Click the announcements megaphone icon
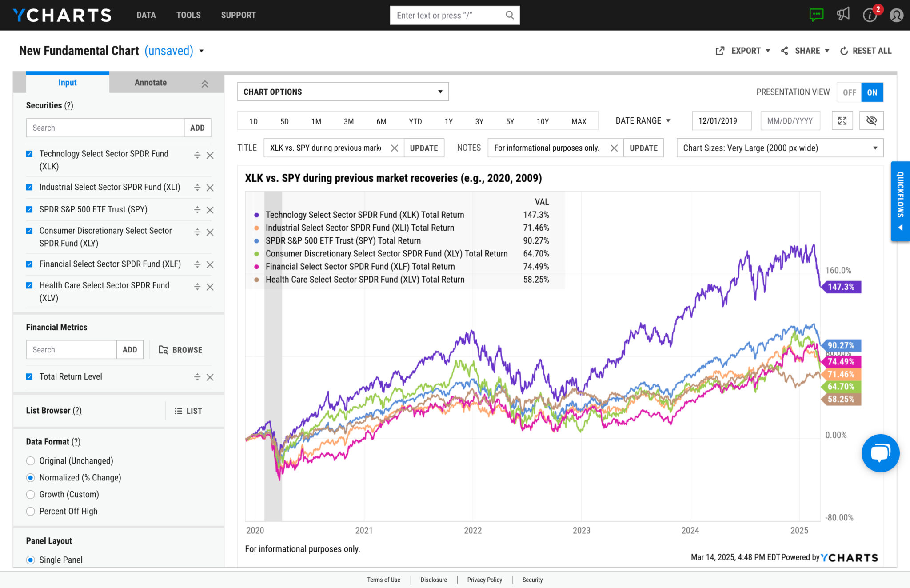 click(x=843, y=15)
